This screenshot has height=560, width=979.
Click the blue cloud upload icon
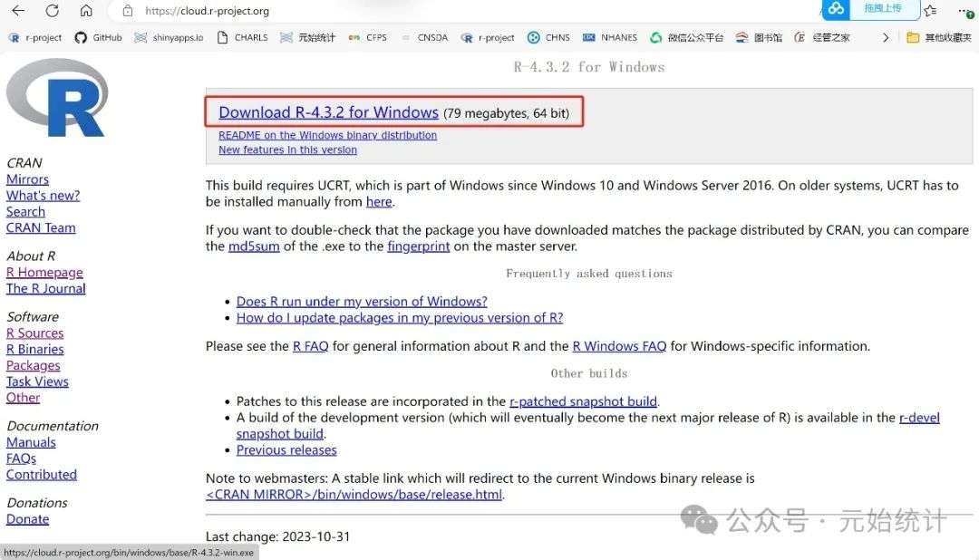(835, 8)
